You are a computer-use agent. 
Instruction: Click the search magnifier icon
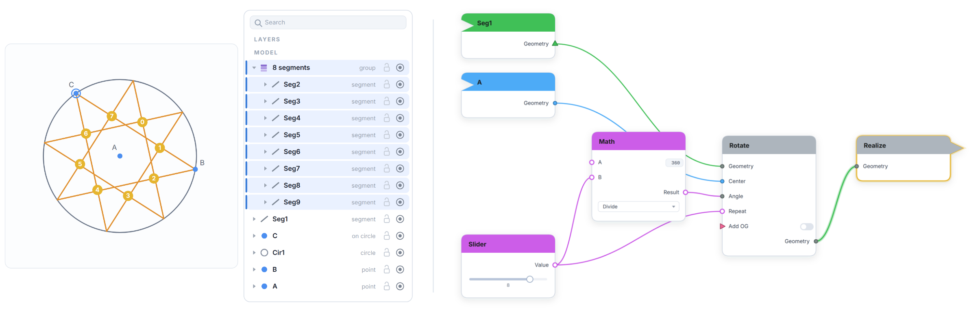click(x=258, y=23)
